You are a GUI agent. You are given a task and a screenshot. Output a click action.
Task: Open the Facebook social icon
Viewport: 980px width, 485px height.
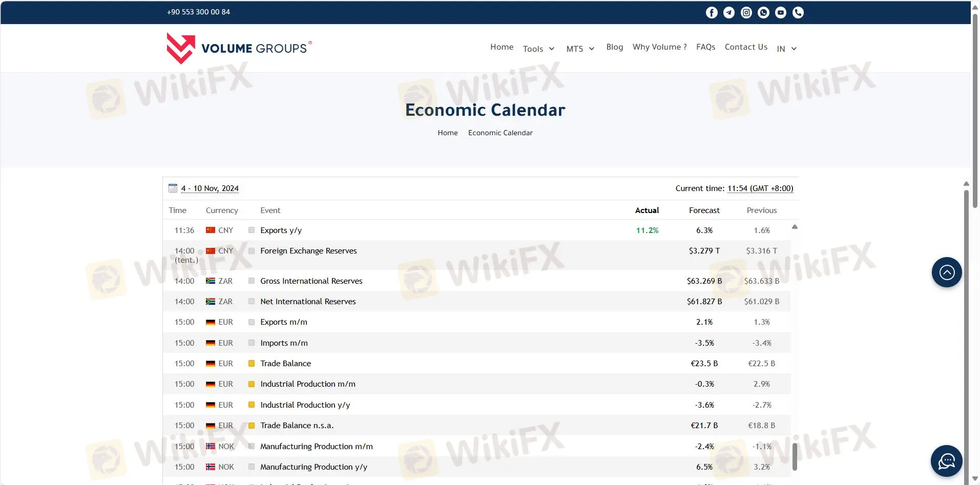[x=712, y=12]
